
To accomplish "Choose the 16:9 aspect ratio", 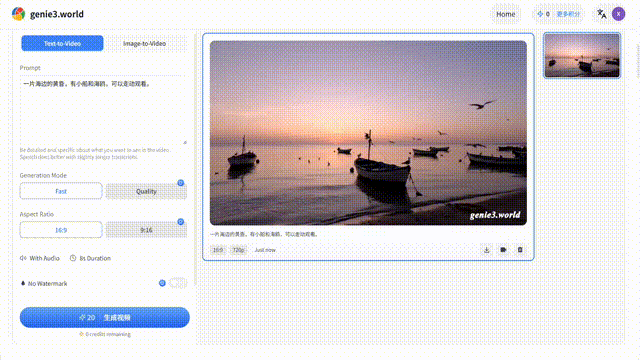I will point(61,230).
